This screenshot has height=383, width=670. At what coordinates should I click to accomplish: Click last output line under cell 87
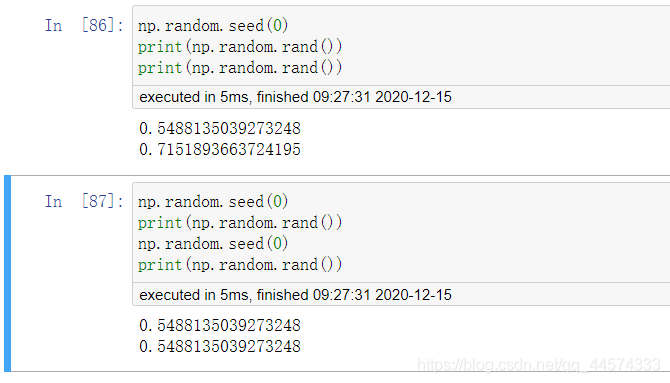220,346
